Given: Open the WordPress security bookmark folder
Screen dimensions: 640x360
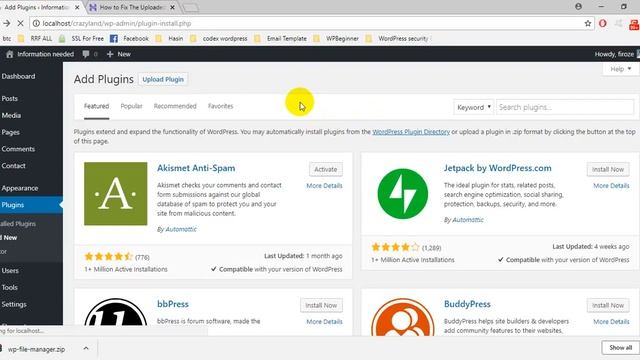Looking at the screenshot, I should pyautogui.click(x=397, y=38).
